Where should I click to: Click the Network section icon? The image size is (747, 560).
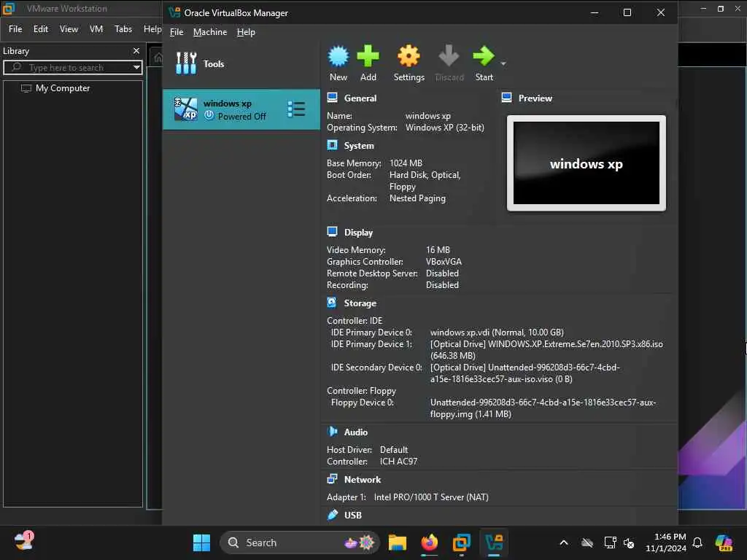coord(332,479)
